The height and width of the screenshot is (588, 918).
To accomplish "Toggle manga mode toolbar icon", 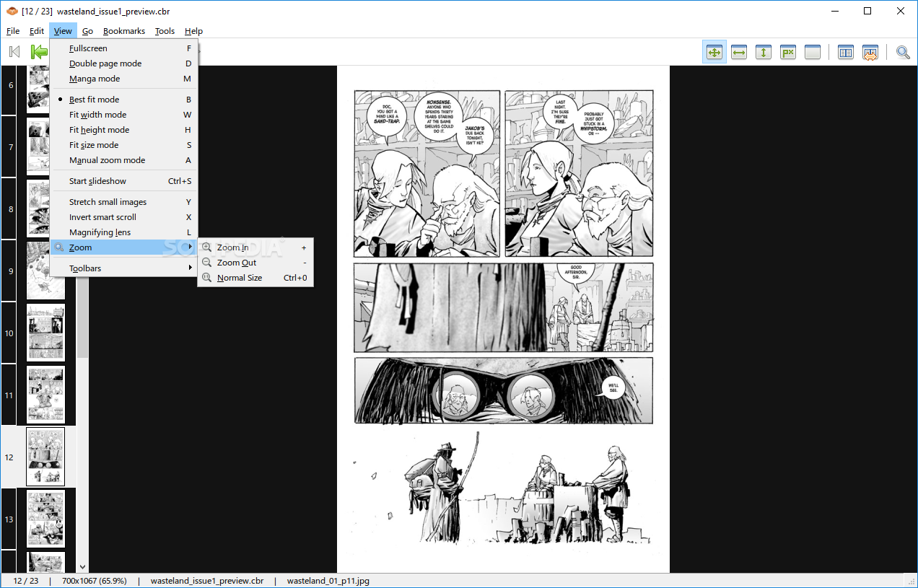I will pyautogui.click(x=870, y=52).
